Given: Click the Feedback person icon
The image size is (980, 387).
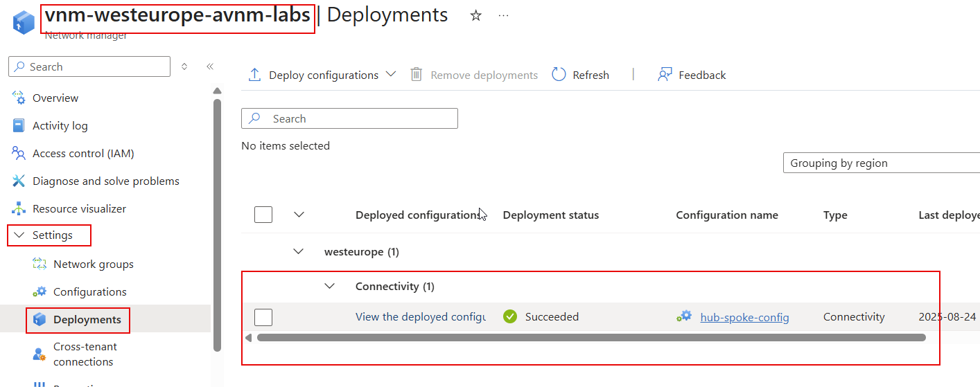Looking at the screenshot, I should pyautogui.click(x=665, y=75).
